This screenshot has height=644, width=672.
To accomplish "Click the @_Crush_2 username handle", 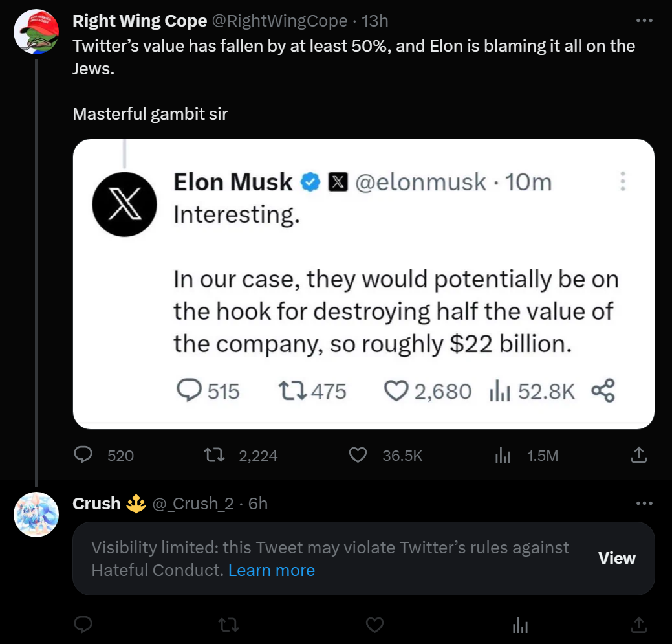I will coord(193,504).
